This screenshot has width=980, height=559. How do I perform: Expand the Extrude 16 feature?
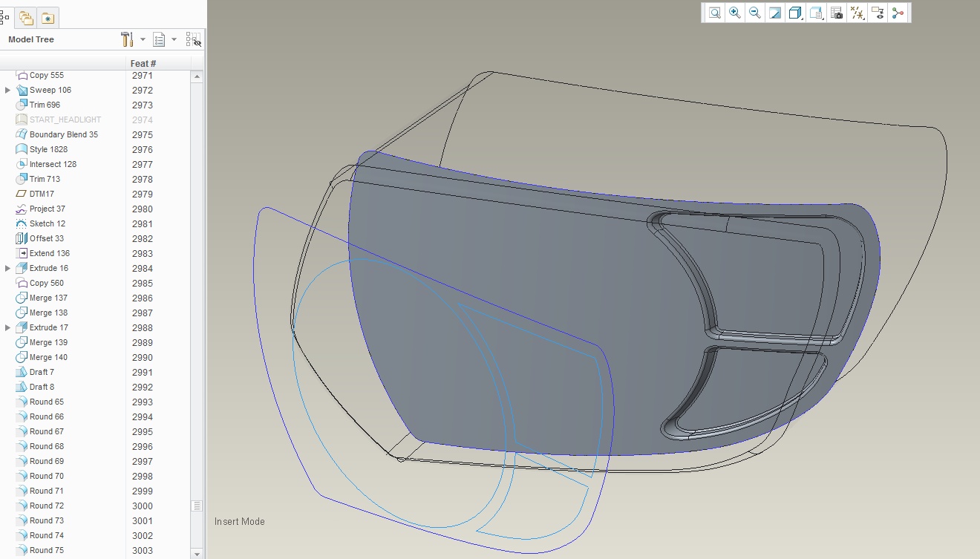(8, 268)
